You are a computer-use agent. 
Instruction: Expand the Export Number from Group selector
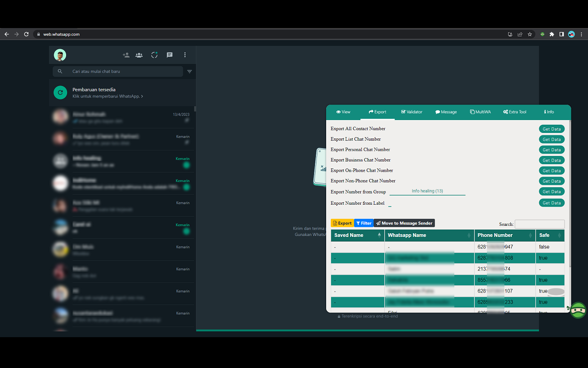coord(427,191)
